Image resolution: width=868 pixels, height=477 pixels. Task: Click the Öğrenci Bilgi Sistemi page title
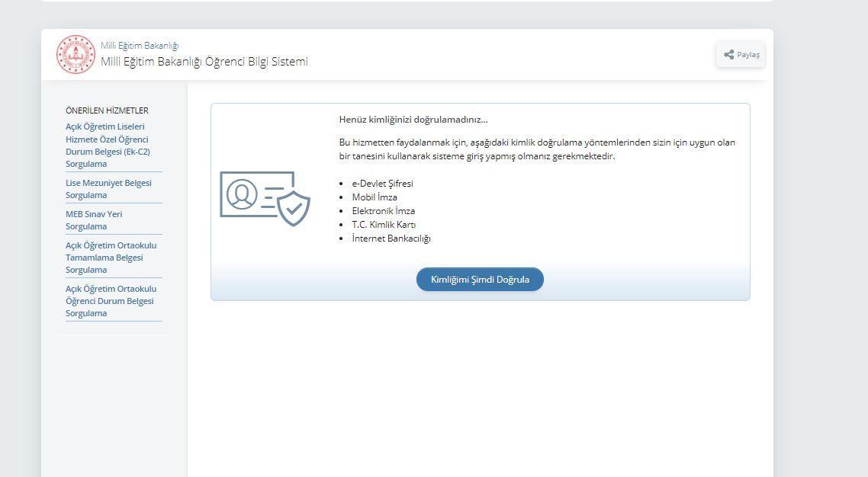[204, 62]
